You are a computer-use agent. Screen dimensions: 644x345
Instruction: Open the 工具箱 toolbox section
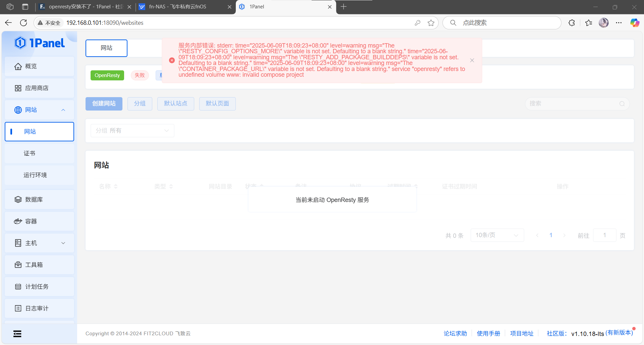click(x=39, y=265)
